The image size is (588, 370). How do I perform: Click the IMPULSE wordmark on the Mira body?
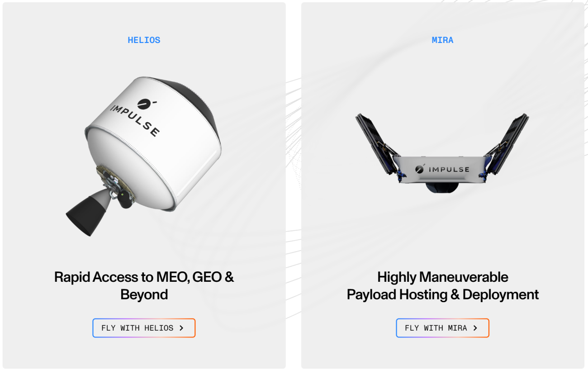[449, 170]
